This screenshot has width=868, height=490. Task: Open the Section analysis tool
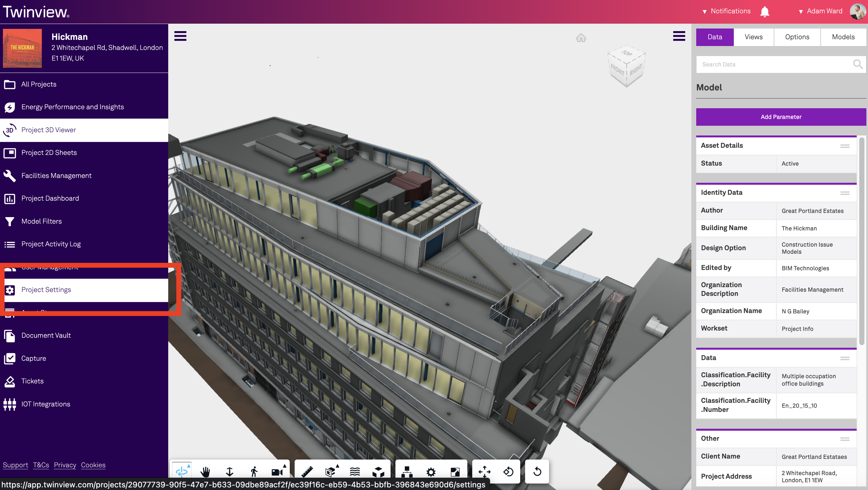pyautogui.click(x=331, y=472)
